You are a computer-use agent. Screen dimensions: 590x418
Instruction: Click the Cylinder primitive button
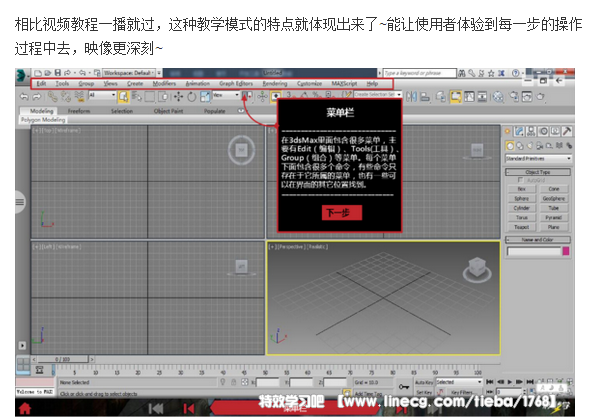pos(522,208)
